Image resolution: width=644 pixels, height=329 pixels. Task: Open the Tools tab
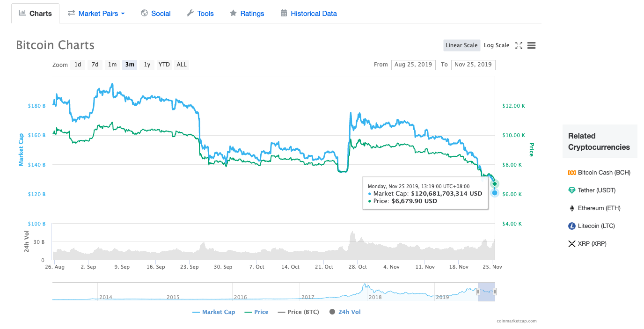click(x=200, y=13)
